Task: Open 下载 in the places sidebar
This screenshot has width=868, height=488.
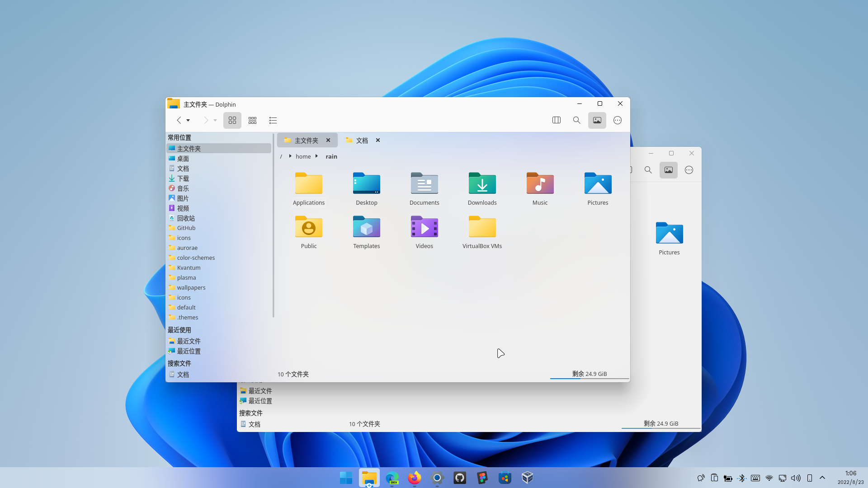Action: [183, 178]
